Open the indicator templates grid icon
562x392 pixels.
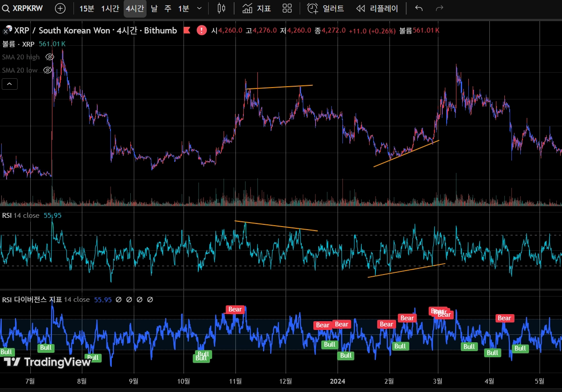pos(287,8)
